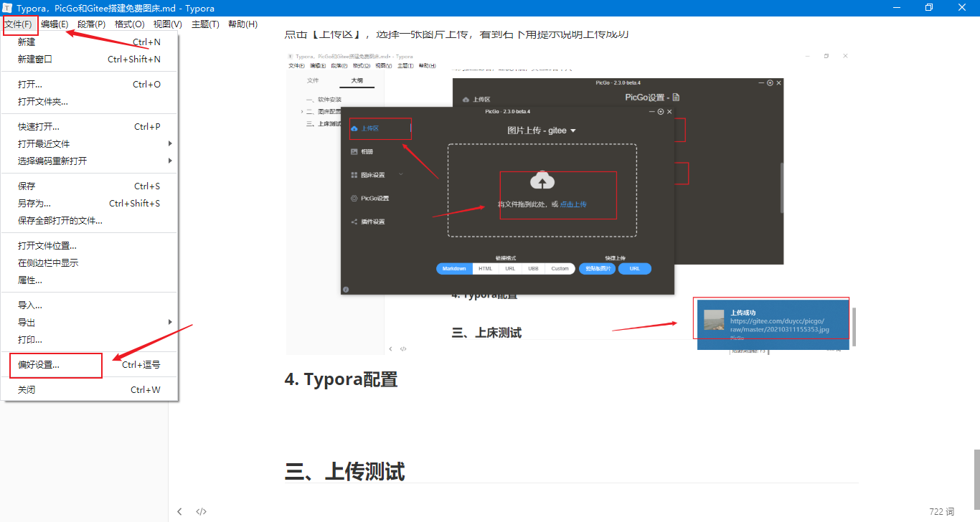Minimize the Typora window
980x522 pixels.
[x=897, y=8]
